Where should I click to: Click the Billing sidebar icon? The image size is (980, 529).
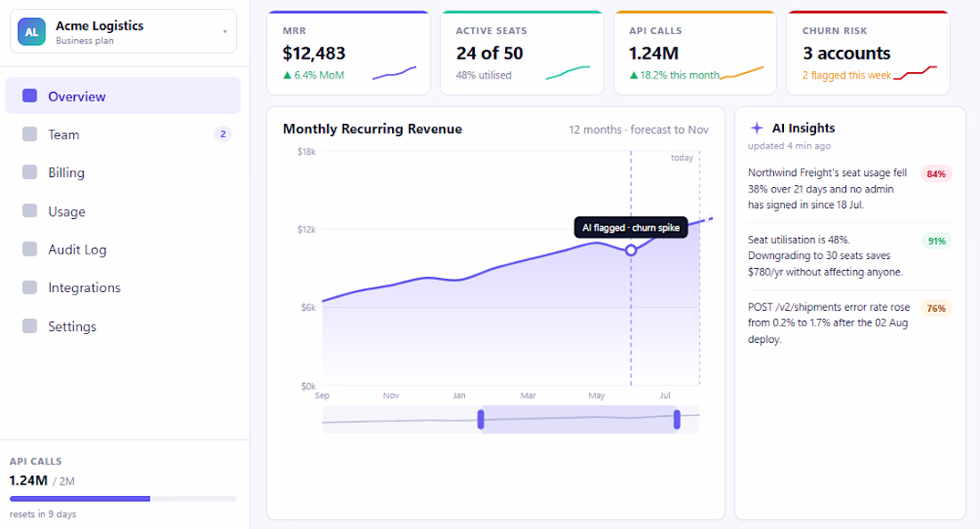[x=29, y=173]
